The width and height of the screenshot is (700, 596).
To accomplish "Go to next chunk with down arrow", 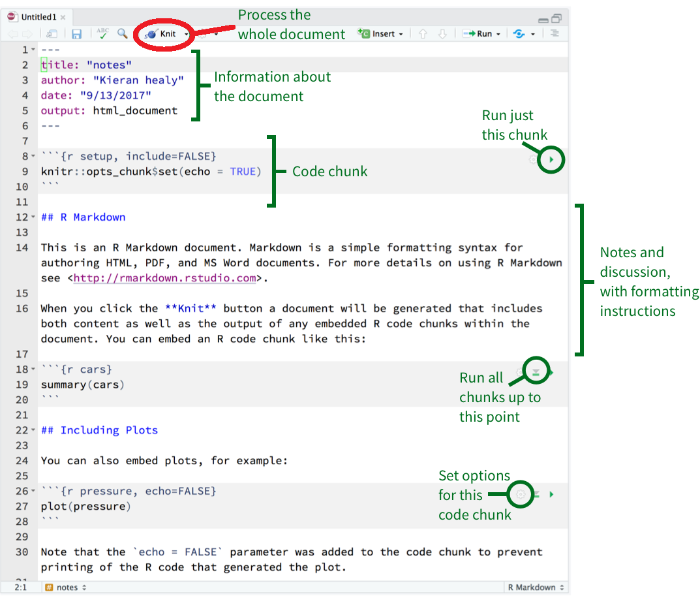I will pyautogui.click(x=442, y=34).
